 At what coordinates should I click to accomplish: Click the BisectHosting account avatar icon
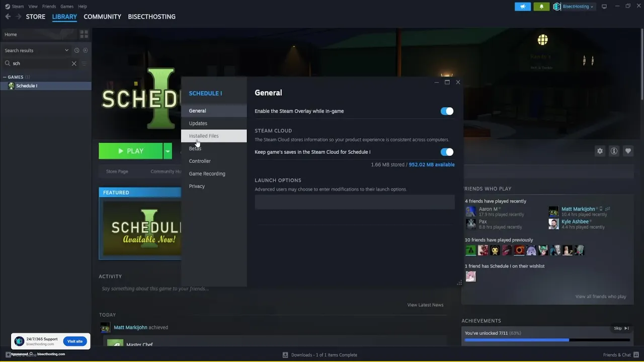coord(557,7)
